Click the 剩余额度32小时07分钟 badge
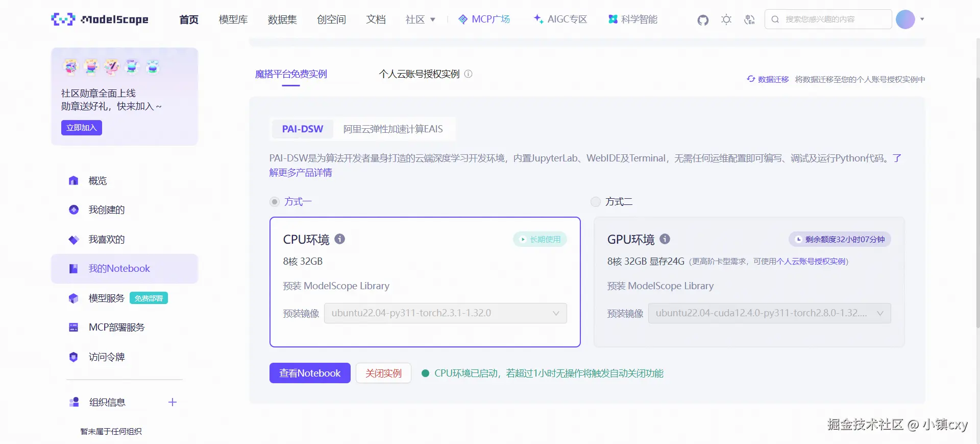 coord(840,239)
